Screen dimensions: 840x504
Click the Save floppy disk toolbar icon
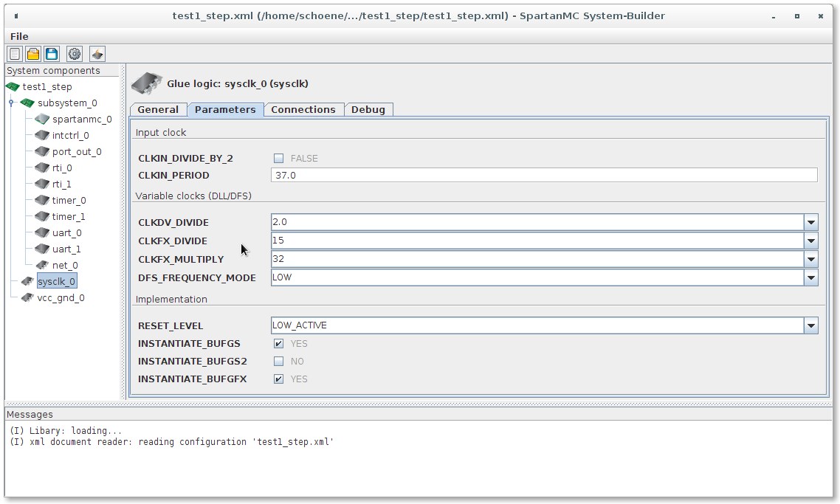coord(52,54)
